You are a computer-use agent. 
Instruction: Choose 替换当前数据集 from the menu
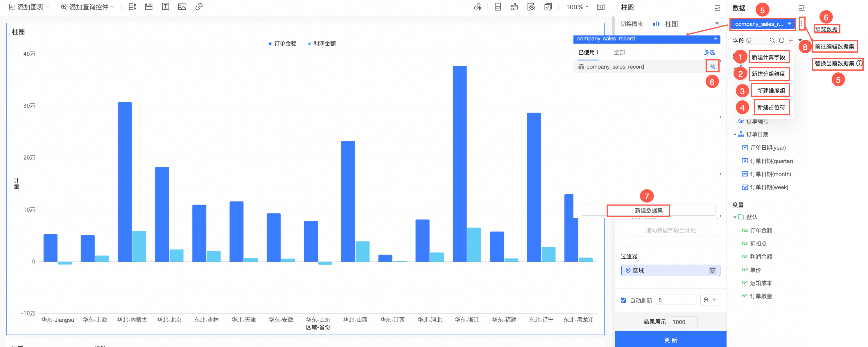coord(834,63)
